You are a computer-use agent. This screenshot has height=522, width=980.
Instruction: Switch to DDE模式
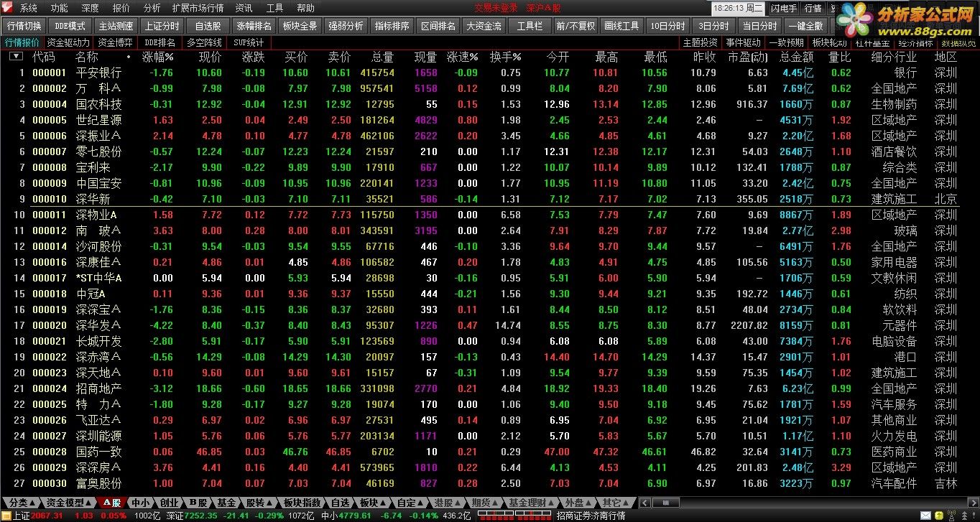pyautogui.click(x=70, y=26)
